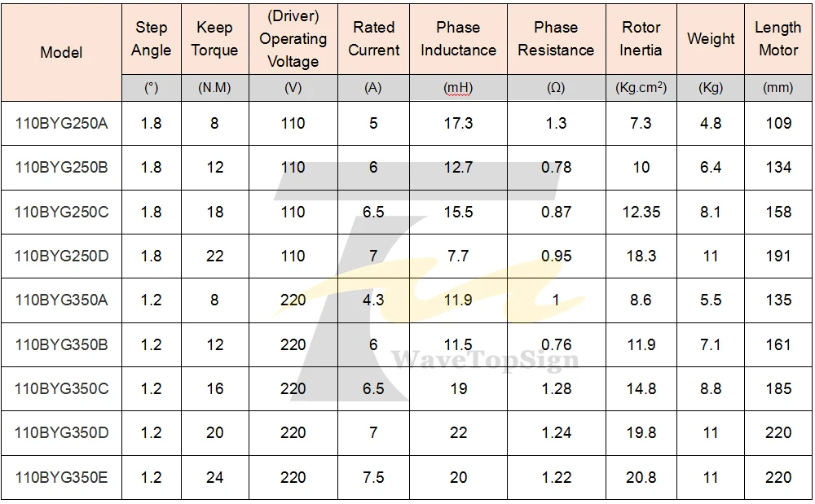Select the 12.35 rotor inertia value
This screenshot has width=815, height=504.
click(641, 212)
